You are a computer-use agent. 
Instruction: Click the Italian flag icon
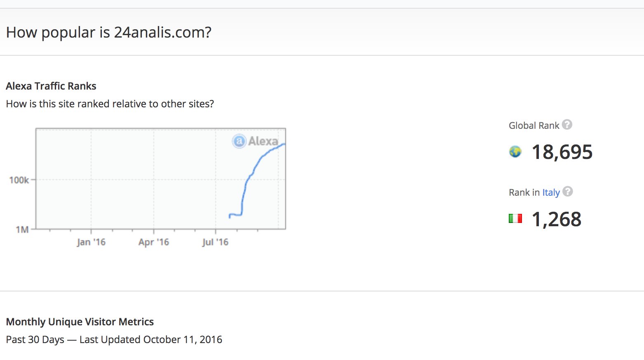click(515, 218)
